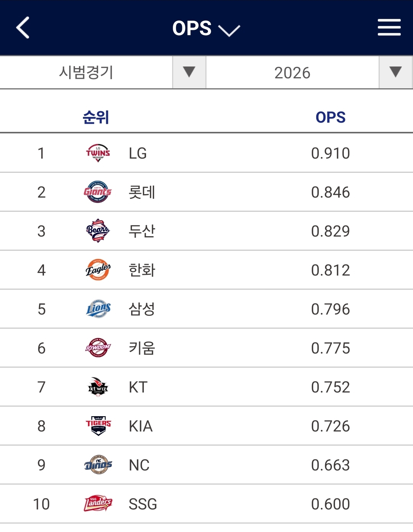The width and height of the screenshot is (413, 532).
Task: Open the hamburger menu
Action: 389,28
